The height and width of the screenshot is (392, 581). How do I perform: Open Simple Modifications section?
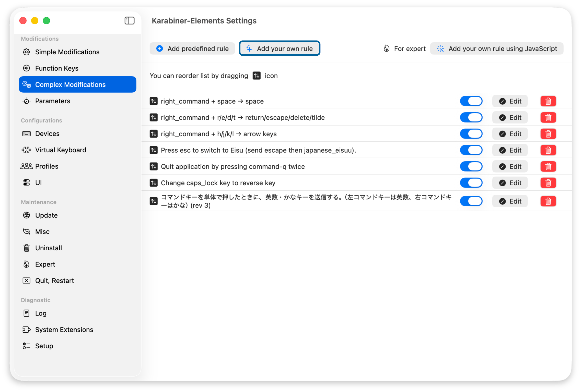click(x=77, y=52)
